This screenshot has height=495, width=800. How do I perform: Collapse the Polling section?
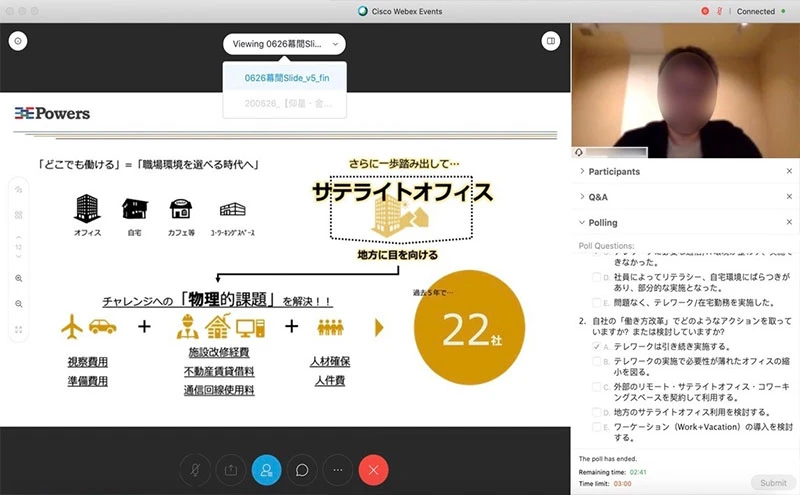[x=602, y=222]
